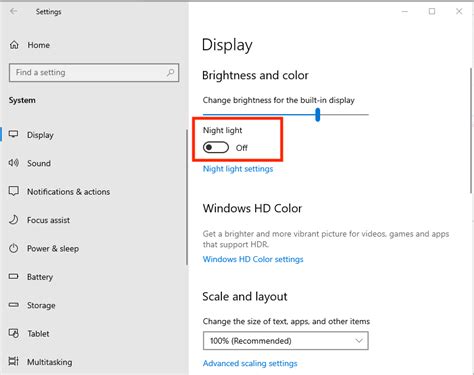Open Storage settings page
Screen dimensions: 474x375
click(x=41, y=305)
